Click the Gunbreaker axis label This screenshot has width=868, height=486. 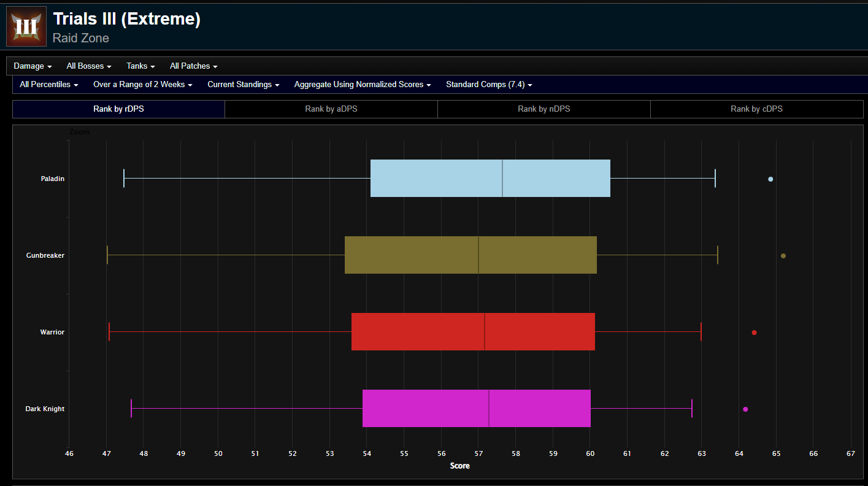click(x=45, y=255)
